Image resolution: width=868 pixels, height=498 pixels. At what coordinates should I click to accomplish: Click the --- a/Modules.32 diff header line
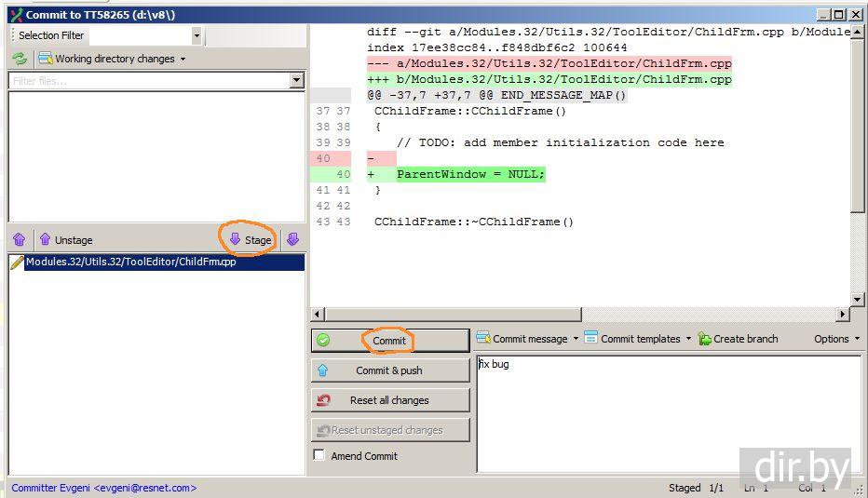(x=549, y=63)
